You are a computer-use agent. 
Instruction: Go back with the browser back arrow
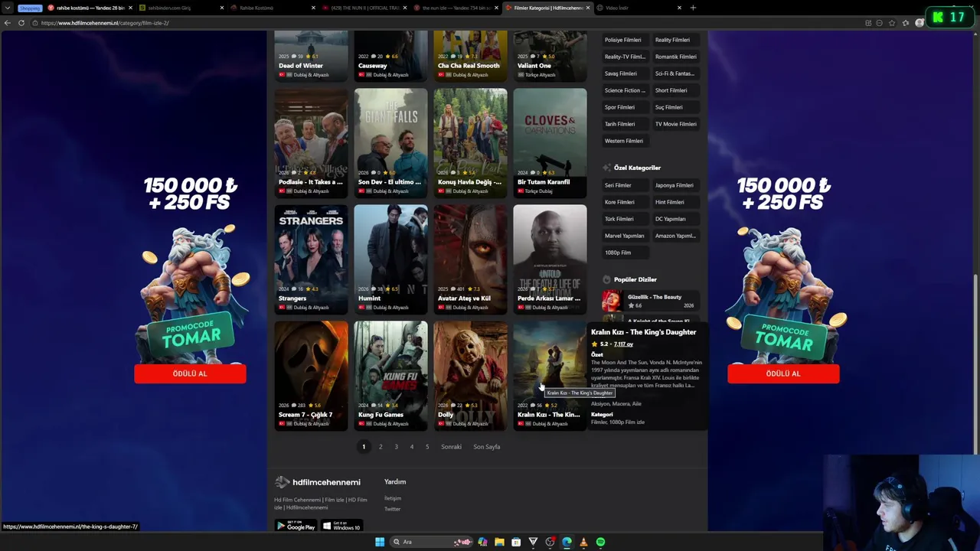7,23
